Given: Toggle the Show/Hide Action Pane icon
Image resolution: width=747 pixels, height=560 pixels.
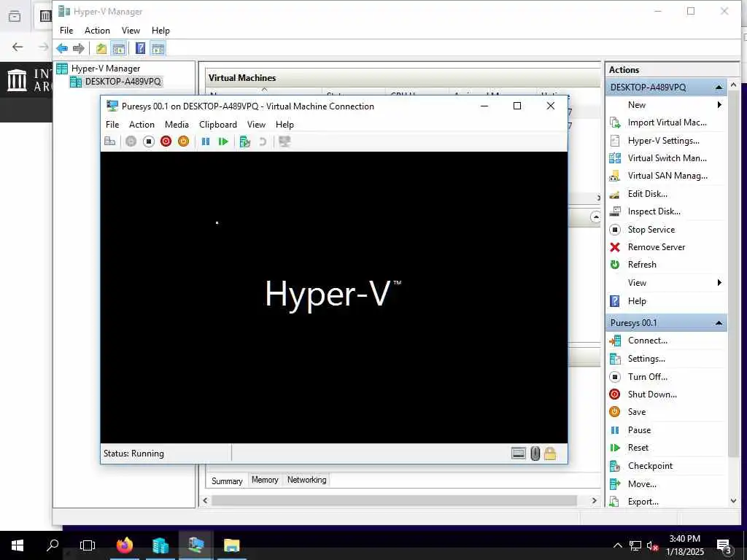Looking at the screenshot, I should 158,48.
